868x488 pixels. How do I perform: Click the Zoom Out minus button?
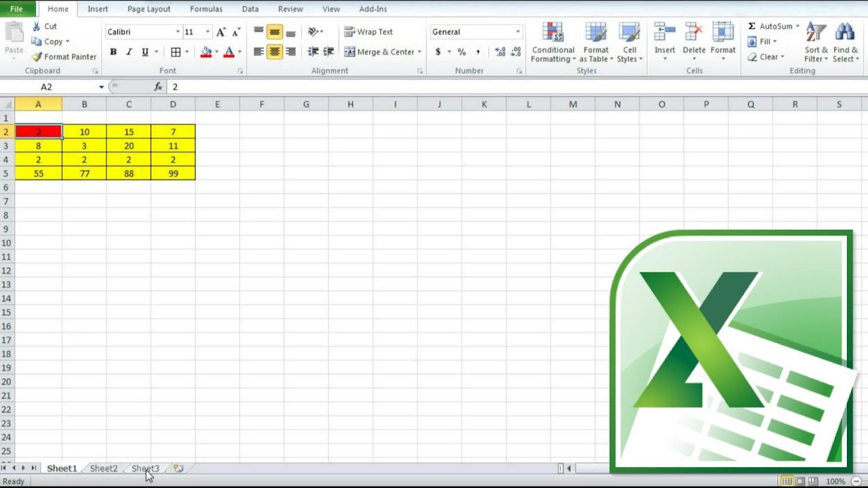[856, 481]
